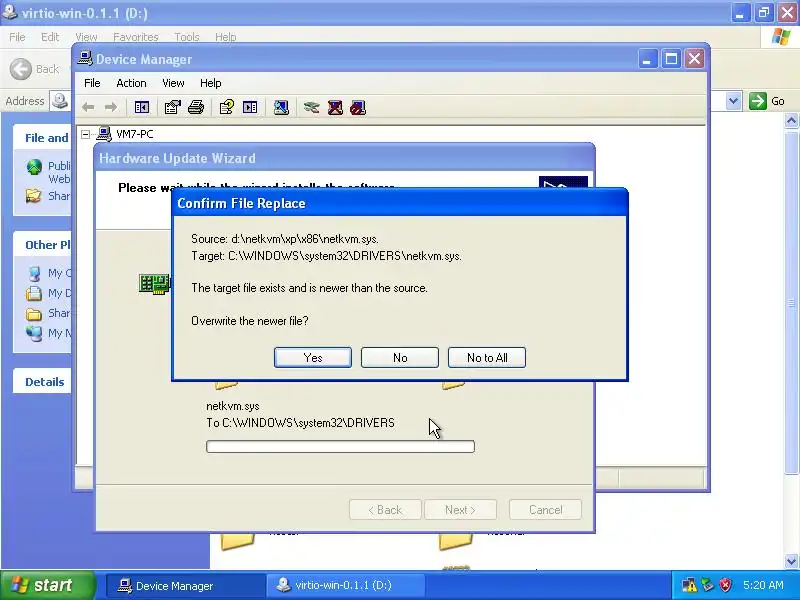The image size is (800, 600).
Task: Click Scan for hardware changes icon
Action: [281, 107]
